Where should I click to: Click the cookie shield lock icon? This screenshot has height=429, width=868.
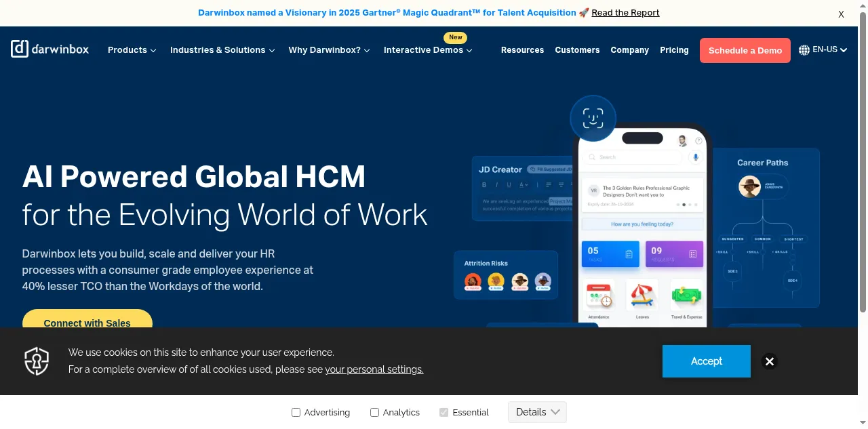coord(37,361)
